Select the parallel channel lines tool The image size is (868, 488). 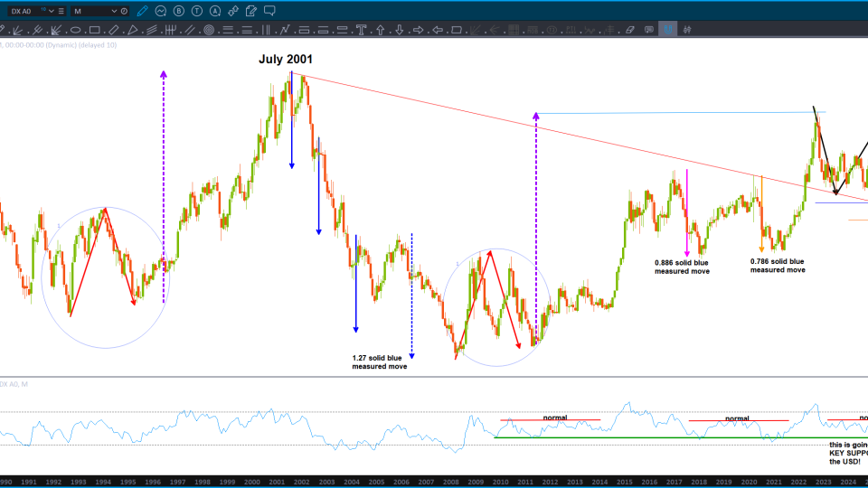pos(189,30)
